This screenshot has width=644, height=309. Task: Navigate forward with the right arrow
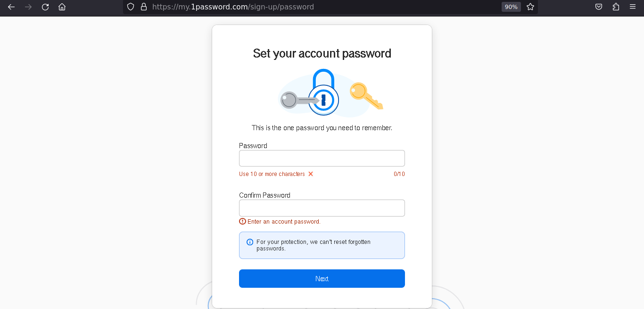[x=28, y=7]
